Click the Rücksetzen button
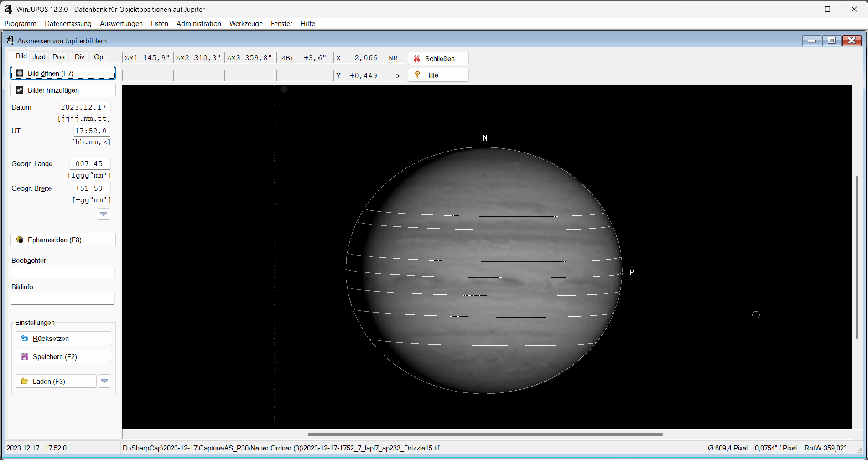Image resolution: width=868 pixels, height=460 pixels. tap(63, 338)
